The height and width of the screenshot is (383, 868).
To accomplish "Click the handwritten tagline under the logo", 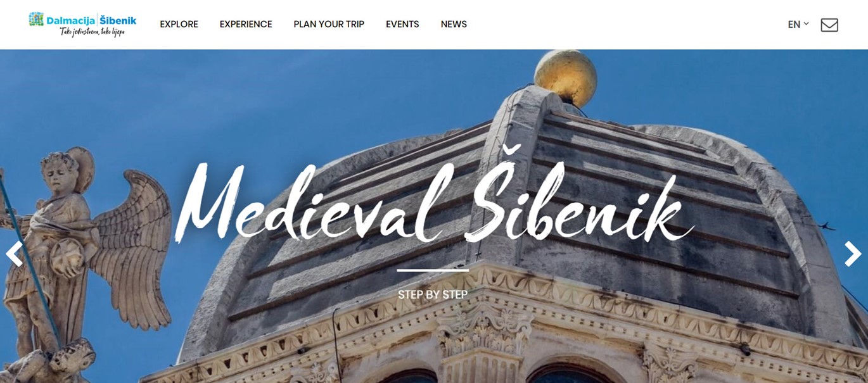I will (93, 32).
